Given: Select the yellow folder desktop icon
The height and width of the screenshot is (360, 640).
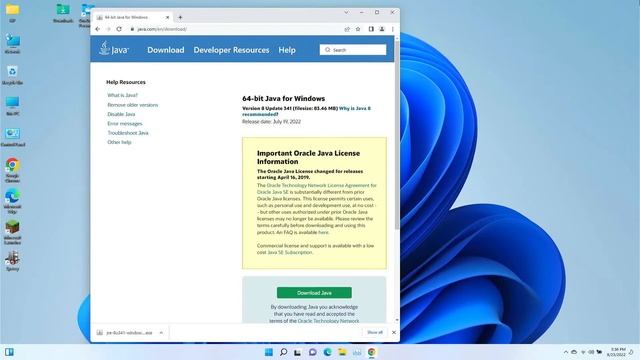Looking at the screenshot, I should tap(12, 13).
